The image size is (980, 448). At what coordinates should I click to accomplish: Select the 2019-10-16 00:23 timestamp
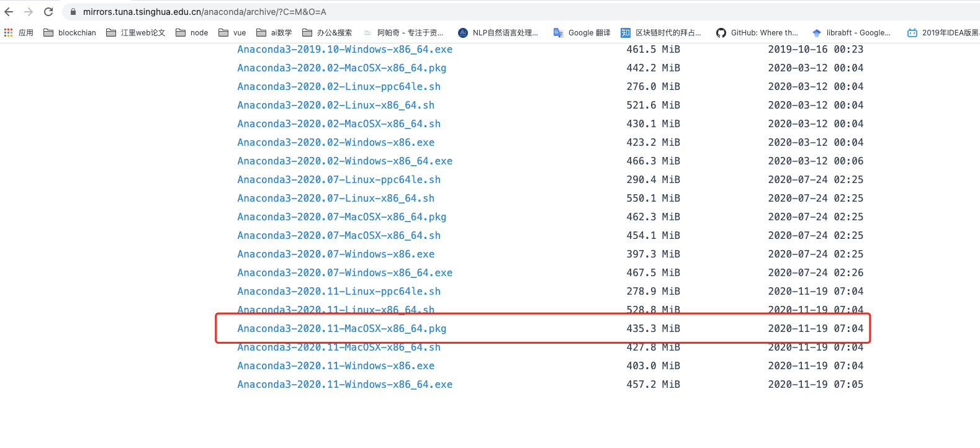[816, 50]
